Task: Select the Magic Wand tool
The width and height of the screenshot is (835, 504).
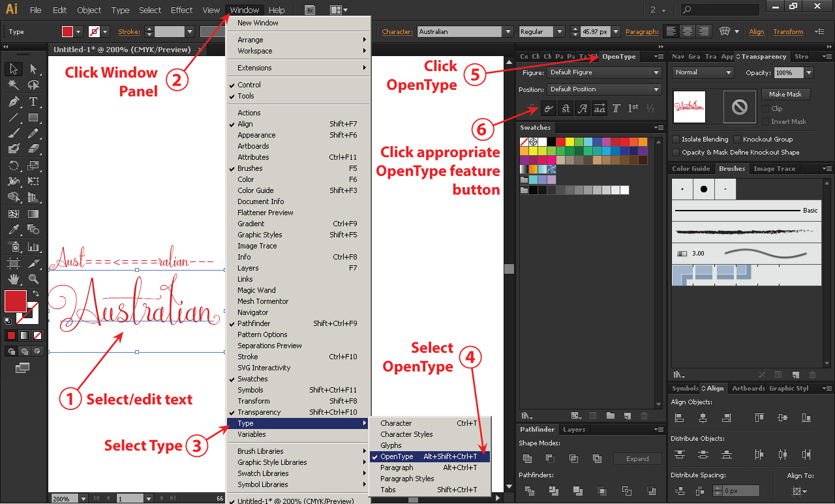Action: [14, 85]
